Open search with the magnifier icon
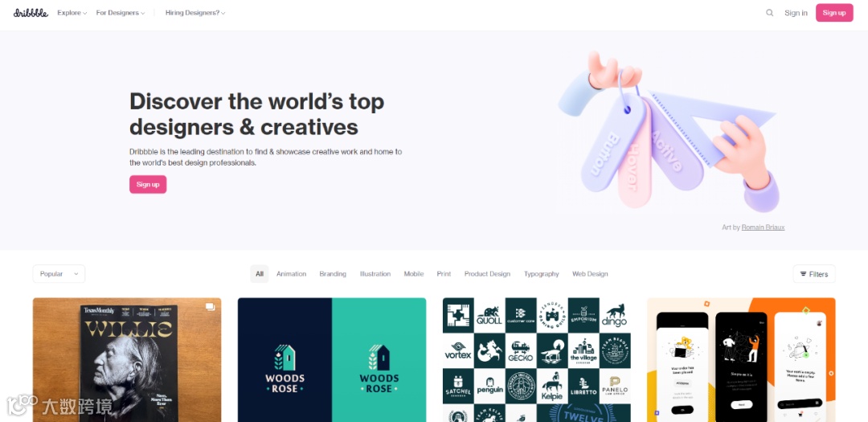Image resolution: width=868 pixels, height=422 pixels. point(769,13)
